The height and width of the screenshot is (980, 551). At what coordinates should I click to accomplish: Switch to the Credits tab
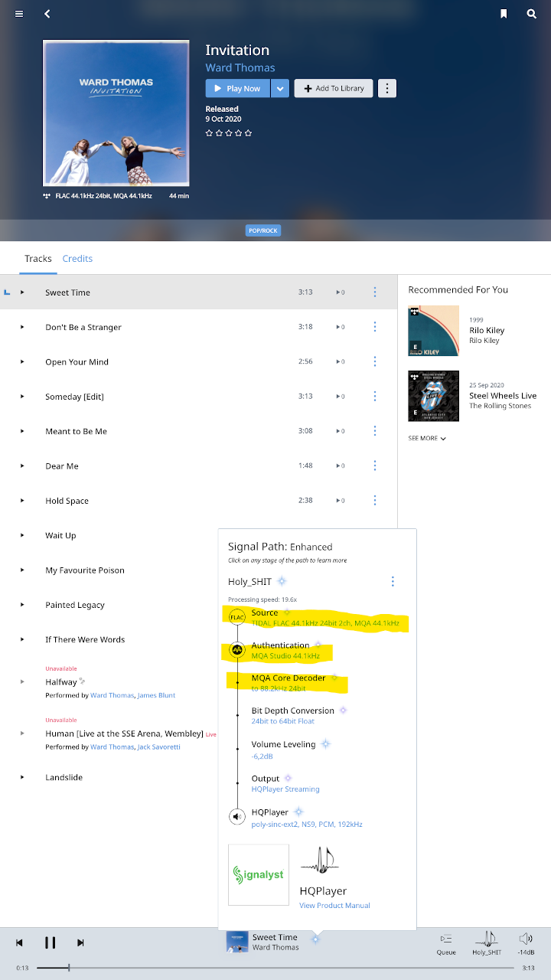(x=77, y=259)
